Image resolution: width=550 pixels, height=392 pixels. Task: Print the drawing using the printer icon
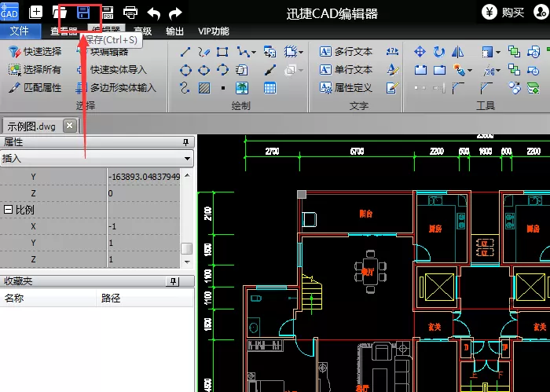click(x=130, y=13)
